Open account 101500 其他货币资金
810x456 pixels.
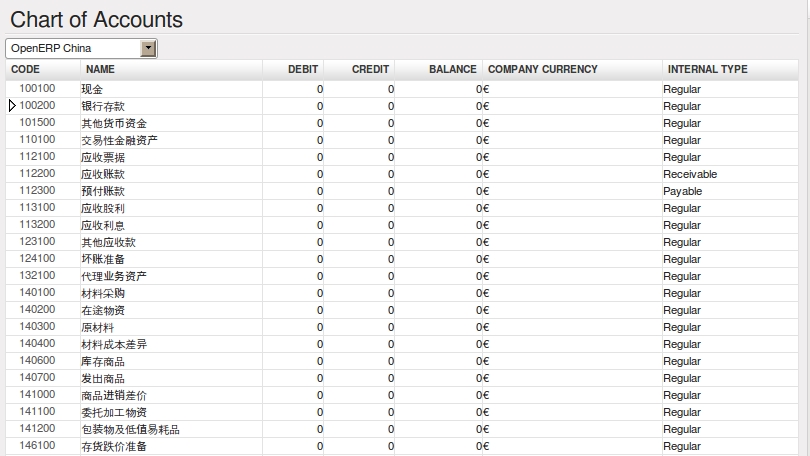(113, 123)
